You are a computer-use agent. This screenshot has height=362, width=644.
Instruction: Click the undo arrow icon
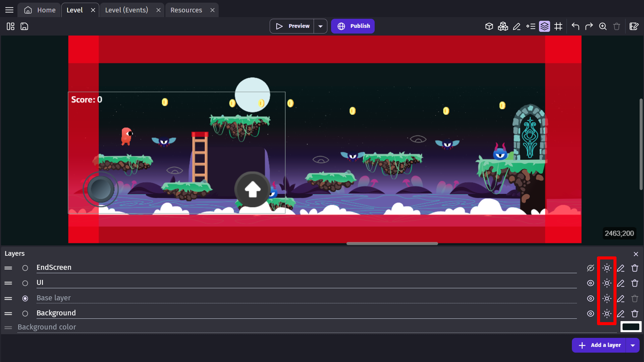[x=575, y=26]
